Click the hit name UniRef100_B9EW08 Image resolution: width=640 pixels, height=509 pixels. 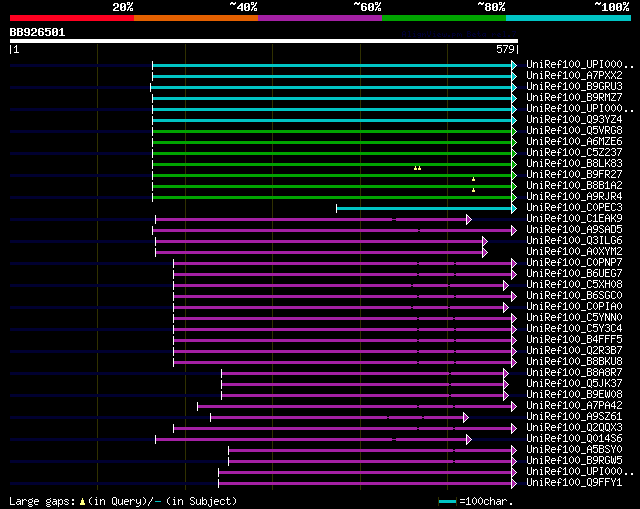coord(574,394)
